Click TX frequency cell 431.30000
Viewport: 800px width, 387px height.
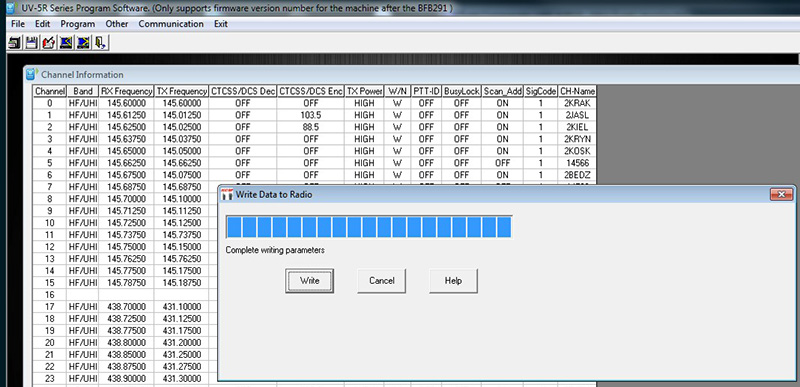click(182, 379)
